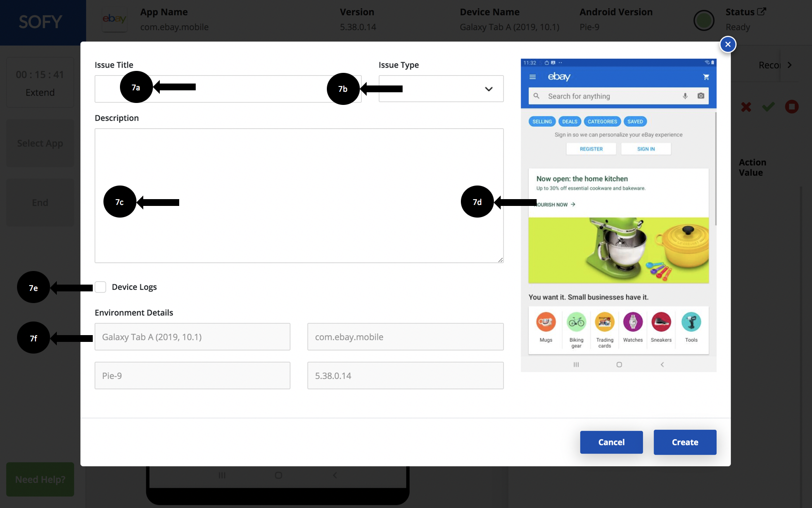This screenshot has height=508, width=812.
Task: Enable the Device Logs checkbox
Action: coord(101,287)
